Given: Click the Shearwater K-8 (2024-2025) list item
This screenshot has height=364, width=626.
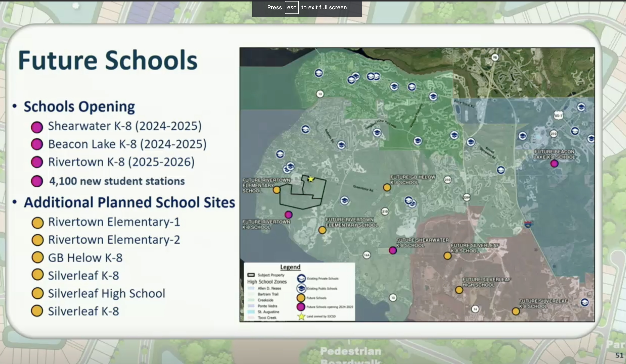Looking at the screenshot, I should (124, 126).
